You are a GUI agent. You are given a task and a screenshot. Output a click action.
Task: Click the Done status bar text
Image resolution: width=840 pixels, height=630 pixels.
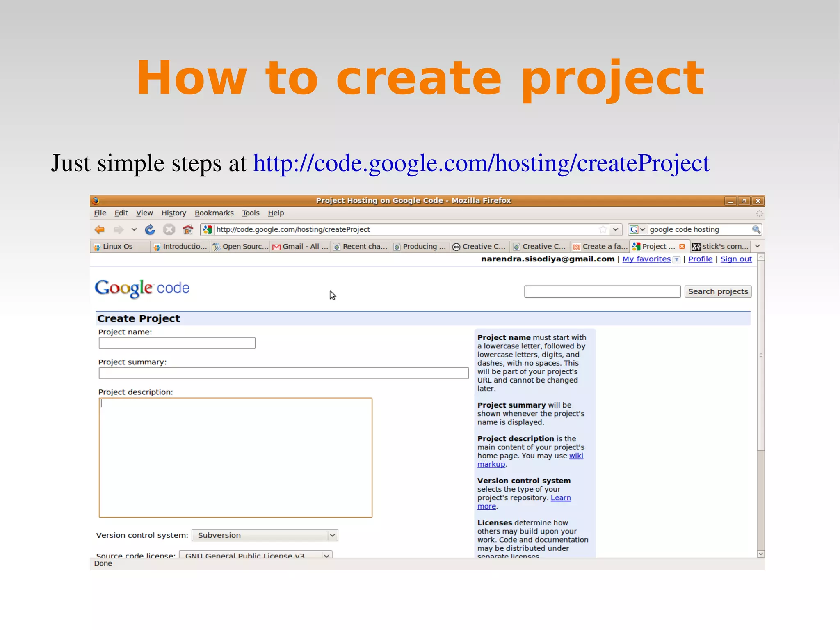pos(103,564)
